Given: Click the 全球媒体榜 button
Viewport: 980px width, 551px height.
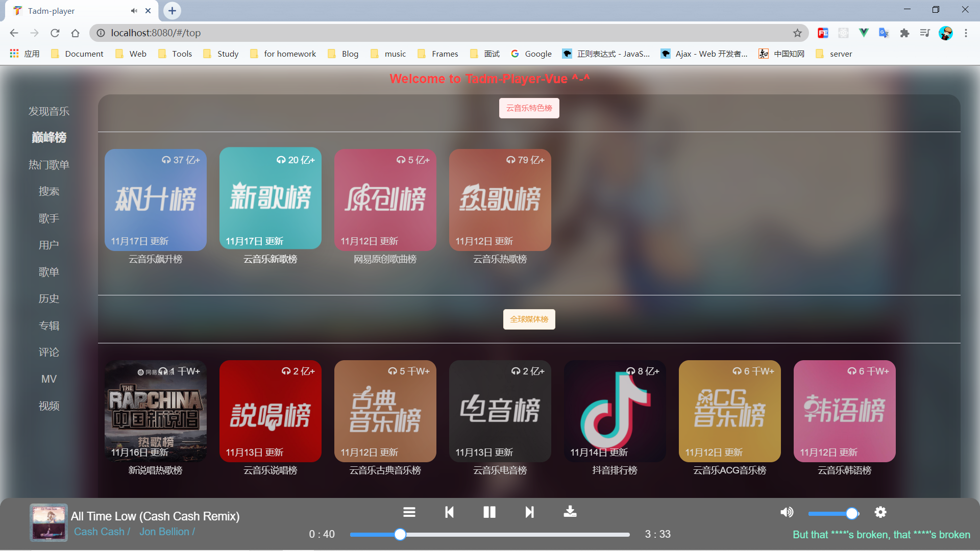Looking at the screenshot, I should (529, 319).
